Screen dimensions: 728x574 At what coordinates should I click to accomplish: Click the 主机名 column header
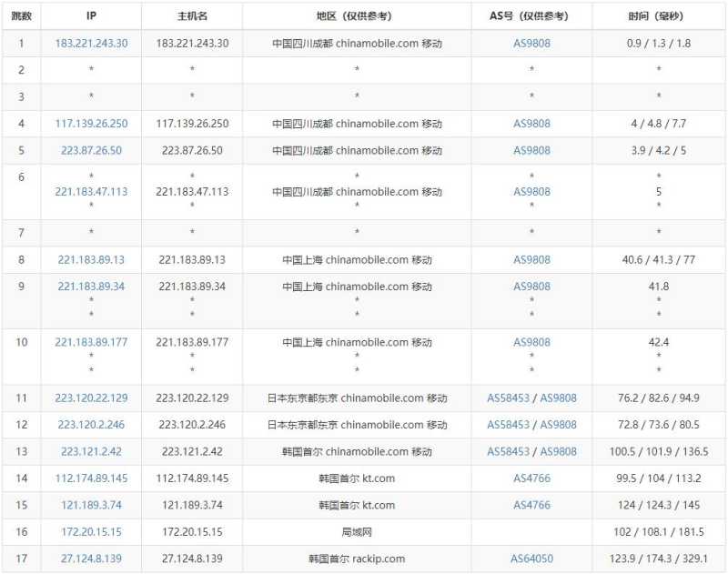pos(192,16)
